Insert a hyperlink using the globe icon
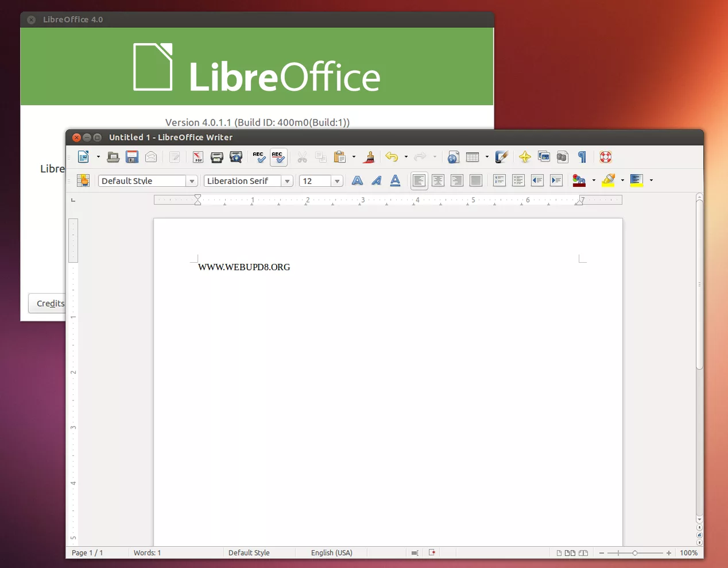 click(453, 157)
